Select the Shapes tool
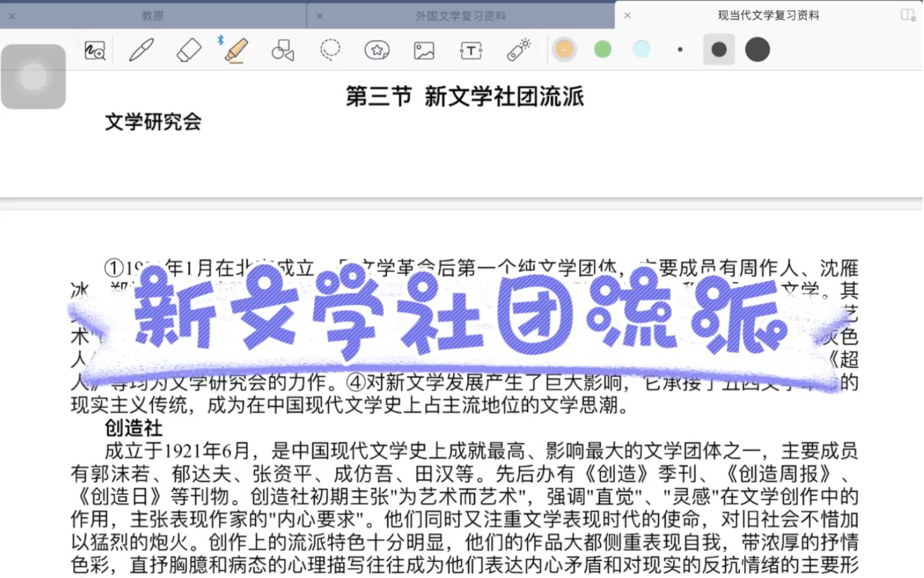This screenshot has width=924, height=578. tap(283, 50)
